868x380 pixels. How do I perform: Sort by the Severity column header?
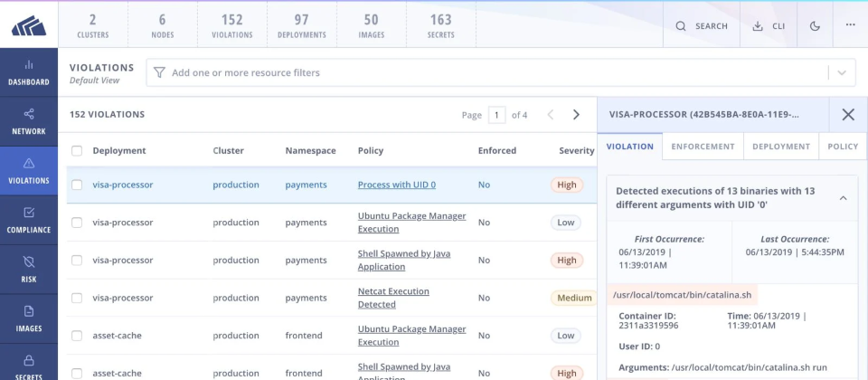(x=576, y=151)
